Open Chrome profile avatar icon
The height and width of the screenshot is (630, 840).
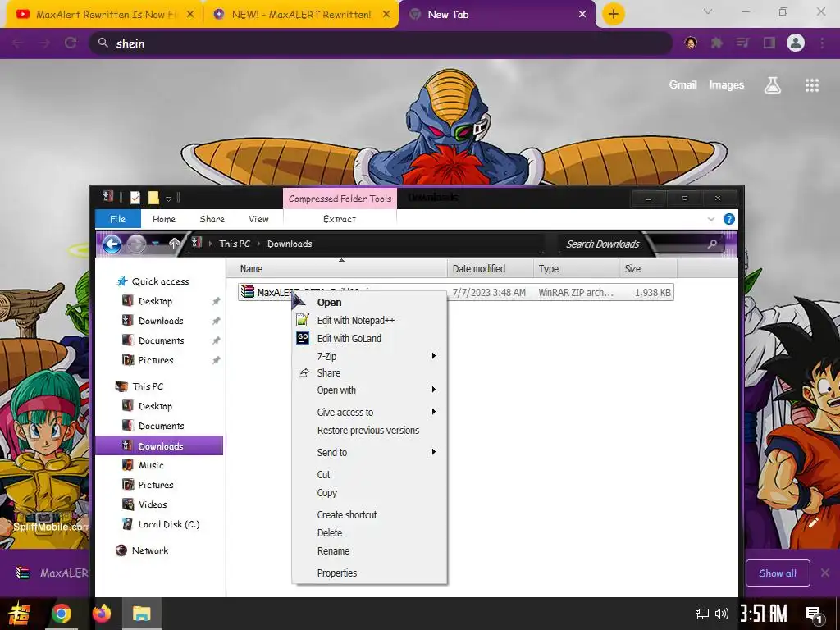[796, 43]
